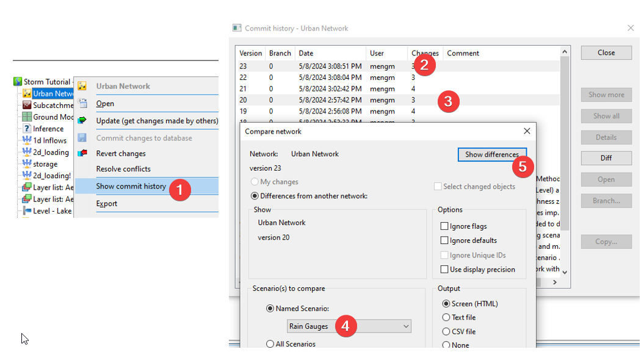The width and height of the screenshot is (644, 352).
Task: Click the Diff button in commit history
Action: coord(606,158)
